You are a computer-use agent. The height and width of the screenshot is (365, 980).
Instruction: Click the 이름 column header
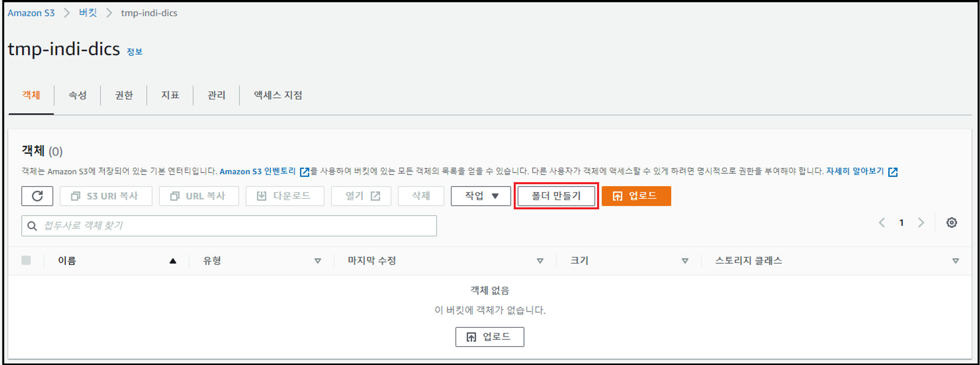tap(67, 261)
